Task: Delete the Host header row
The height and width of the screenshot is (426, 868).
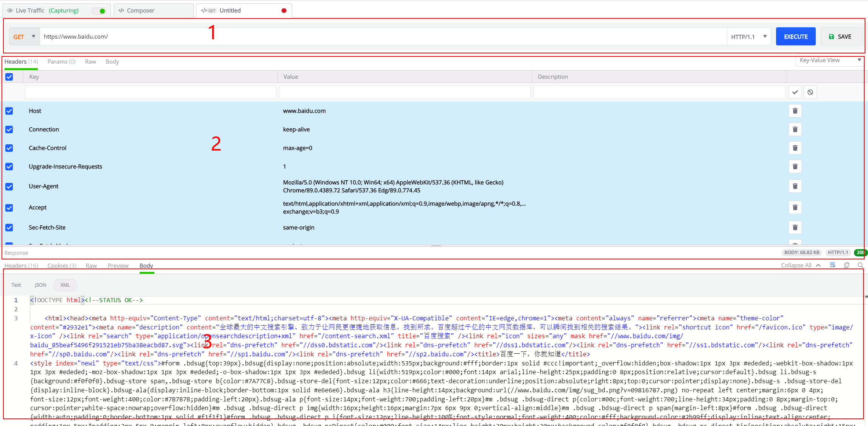Action: (795, 111)
